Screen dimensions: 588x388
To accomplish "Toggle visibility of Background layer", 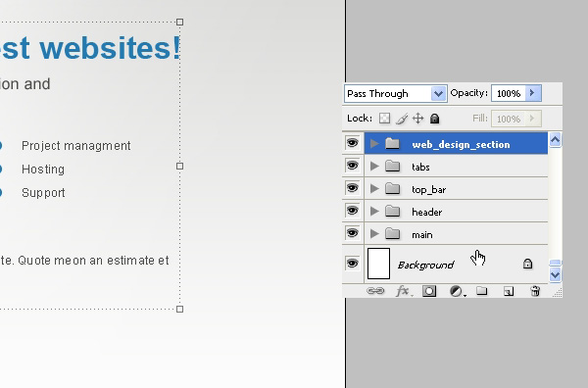I will click(352, 264).
